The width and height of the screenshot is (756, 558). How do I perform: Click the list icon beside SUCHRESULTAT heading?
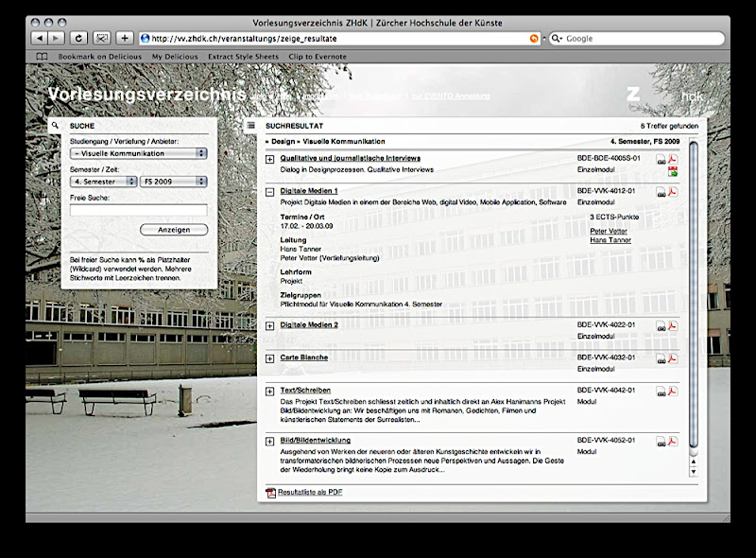250,126
